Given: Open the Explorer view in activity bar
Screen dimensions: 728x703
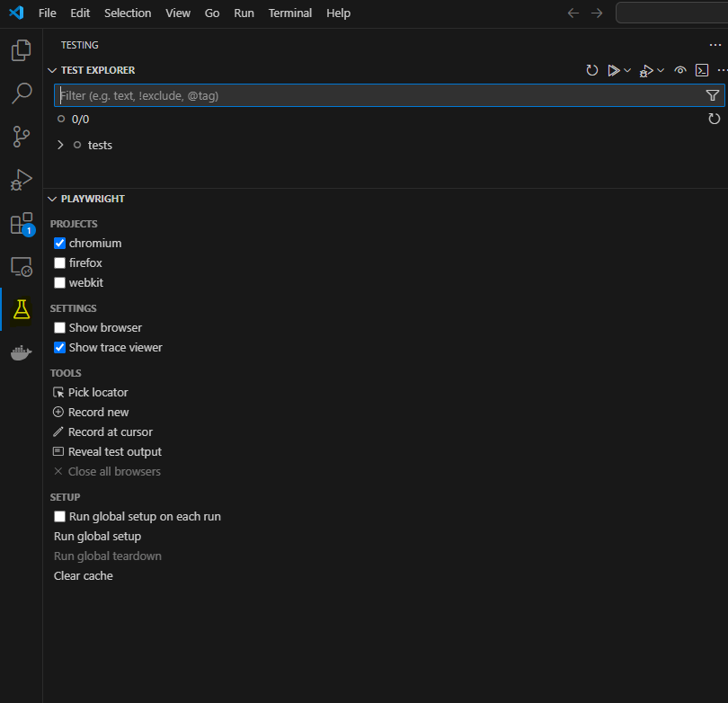Looking at the screenshot, I should click(22, 50).
